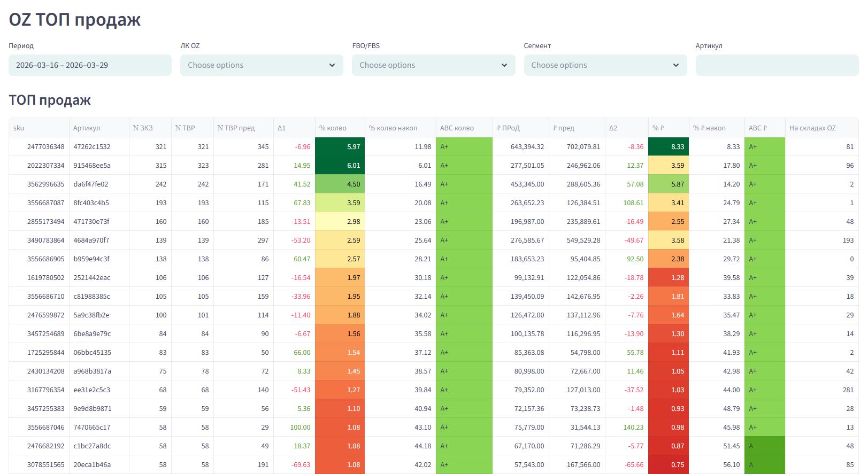This screenshot has width=868, height=474.
Task: Sort by ₽ пред column header
Action: [x=577, y=128]
